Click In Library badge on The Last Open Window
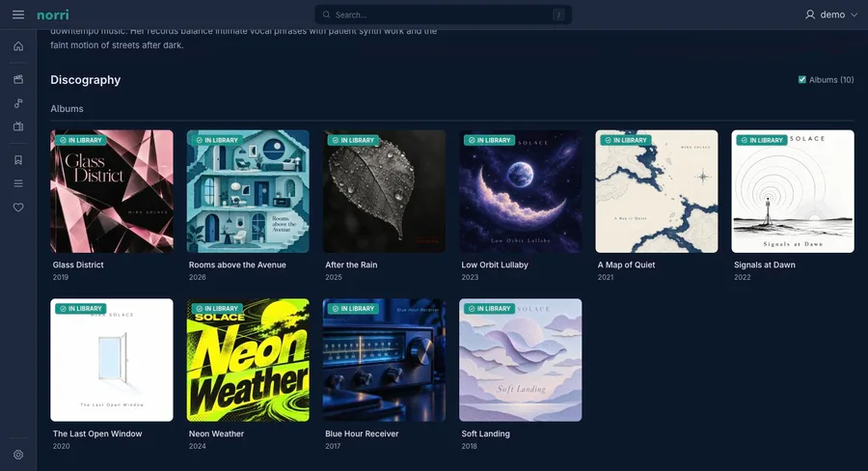This screenshot has width=868, height=471. click(81, 309)
